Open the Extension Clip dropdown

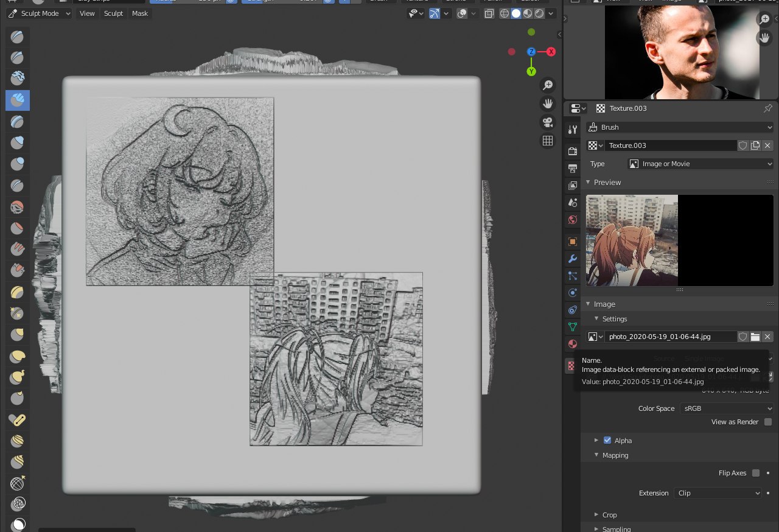coord(718,493)
